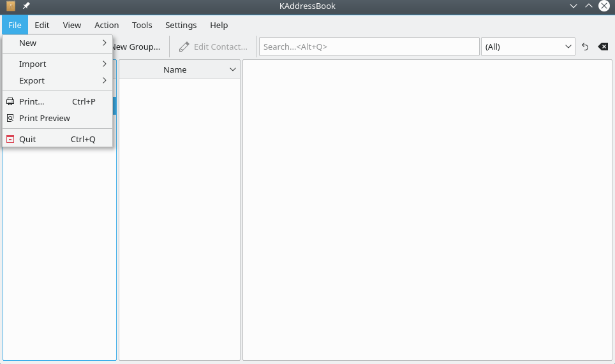Open the (All) category filter dropdown
The image size is (615, 364).
(x=528, y=47)
